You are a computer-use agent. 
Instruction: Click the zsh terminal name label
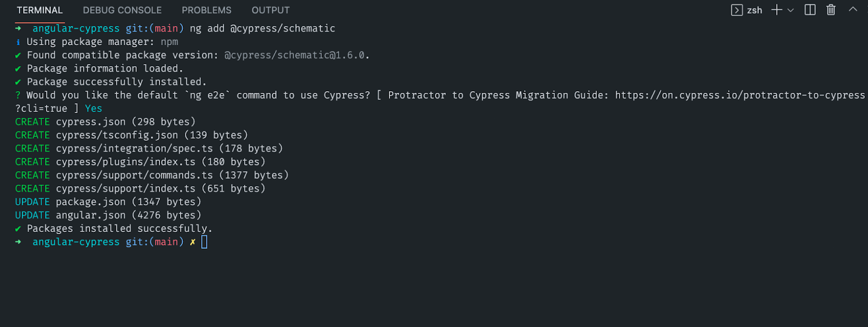[755, 10]
